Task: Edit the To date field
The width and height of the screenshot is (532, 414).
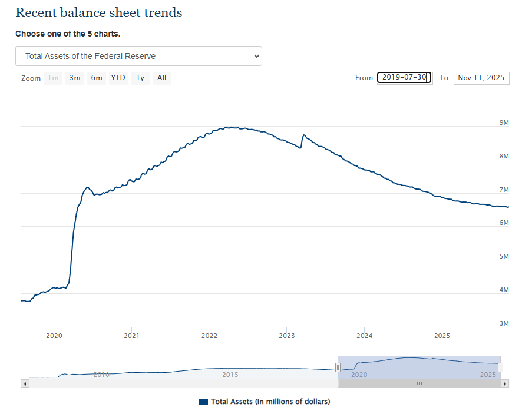Action: coord(481,78)
